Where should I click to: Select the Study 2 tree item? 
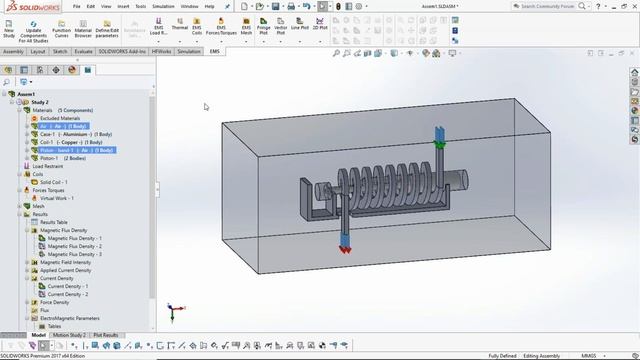[40, 102]
